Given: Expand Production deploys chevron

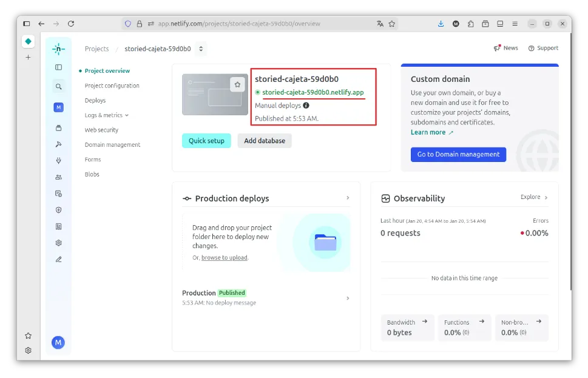Looking at the screenshot, I should [348, 198].
